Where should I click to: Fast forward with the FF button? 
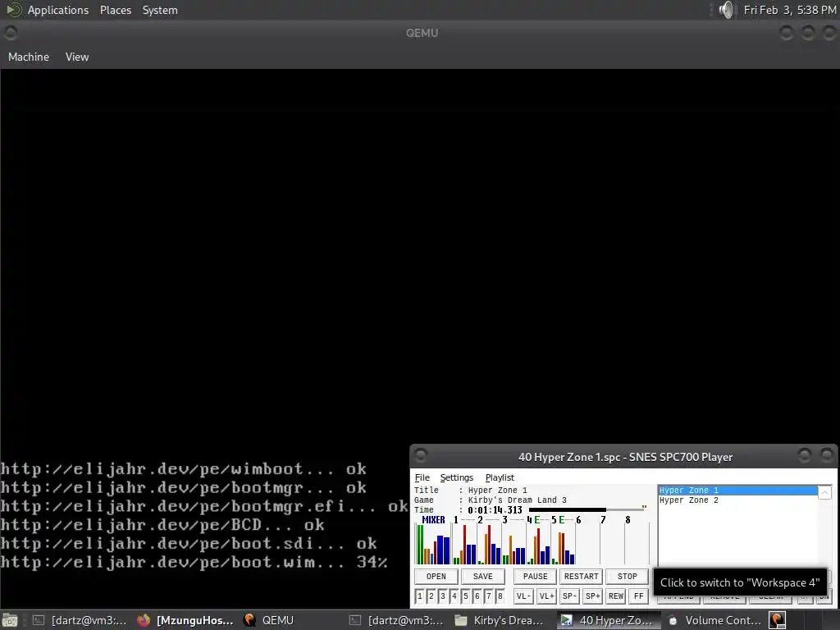[x=638, y=596]
